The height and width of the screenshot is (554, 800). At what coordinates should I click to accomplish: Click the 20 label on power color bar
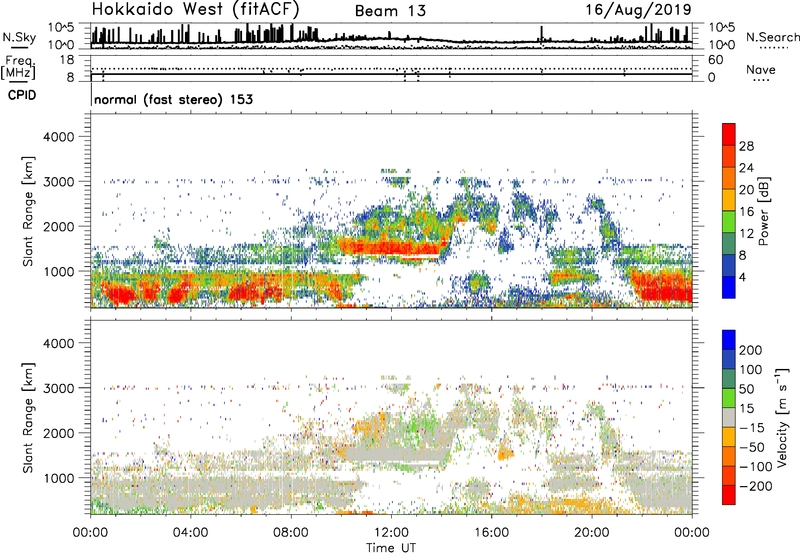746,190
